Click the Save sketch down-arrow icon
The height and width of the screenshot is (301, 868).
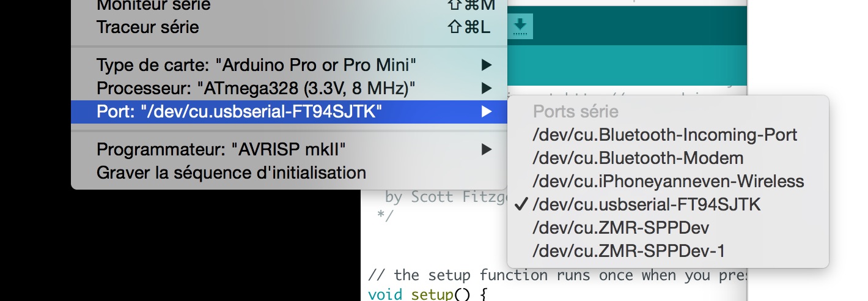pos(520,26)
